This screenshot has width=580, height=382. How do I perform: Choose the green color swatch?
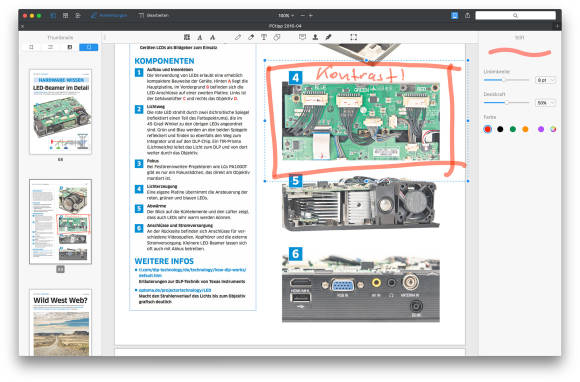pos(513,129)
